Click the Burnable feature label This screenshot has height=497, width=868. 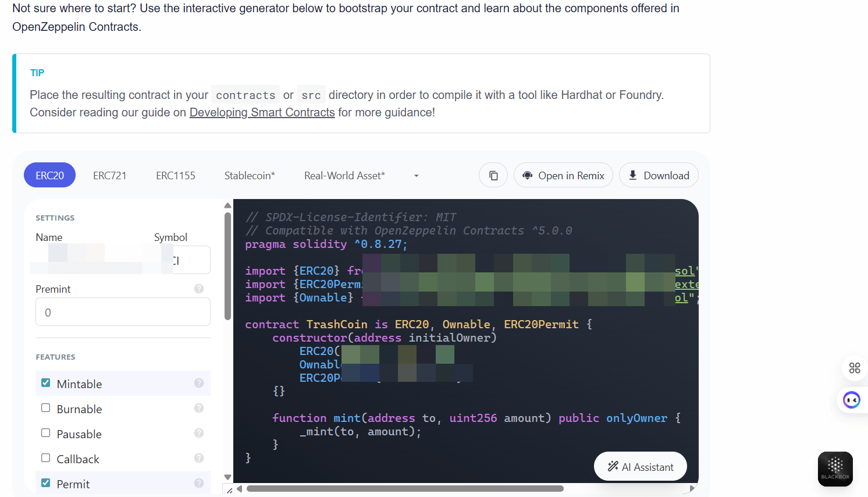point(79,409)
